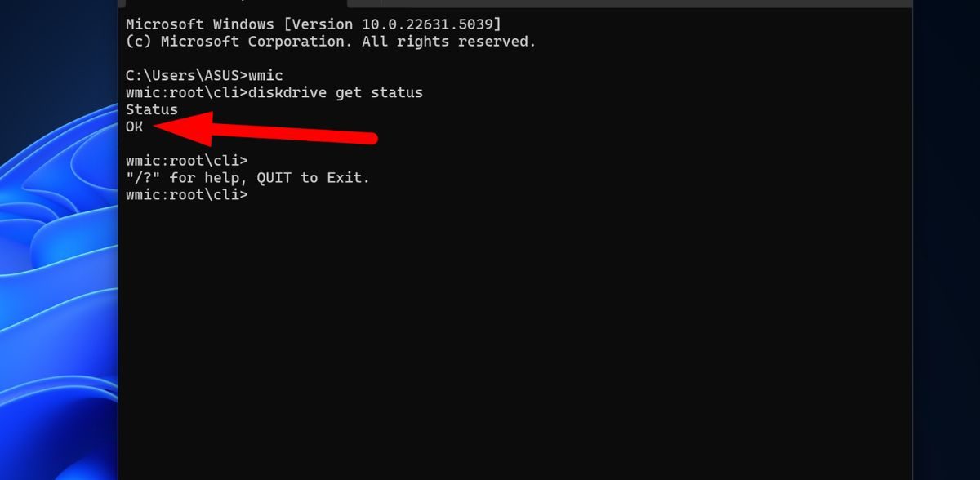Click the Microsoft Corporation copyright line

(x=331, y=41)
